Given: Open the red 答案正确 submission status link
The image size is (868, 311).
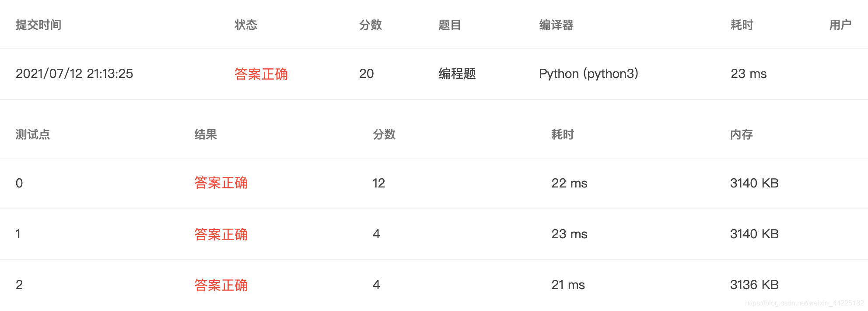Looking at the screenshot, I should (x=261, y=74).
